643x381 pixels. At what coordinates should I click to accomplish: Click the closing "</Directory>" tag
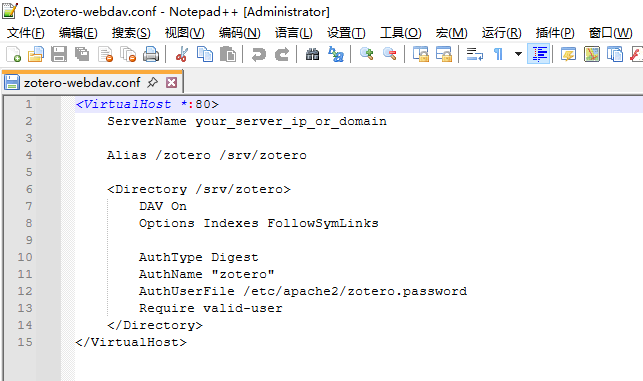tap(155, 325)
